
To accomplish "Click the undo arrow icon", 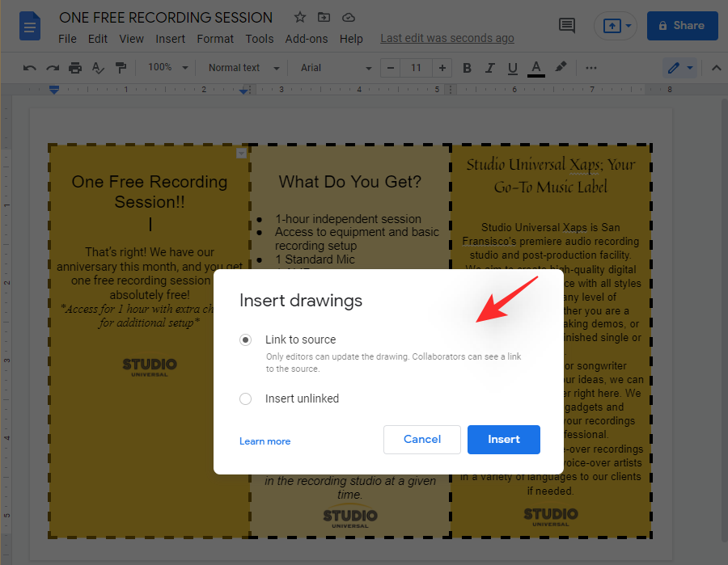I will 30,68.
